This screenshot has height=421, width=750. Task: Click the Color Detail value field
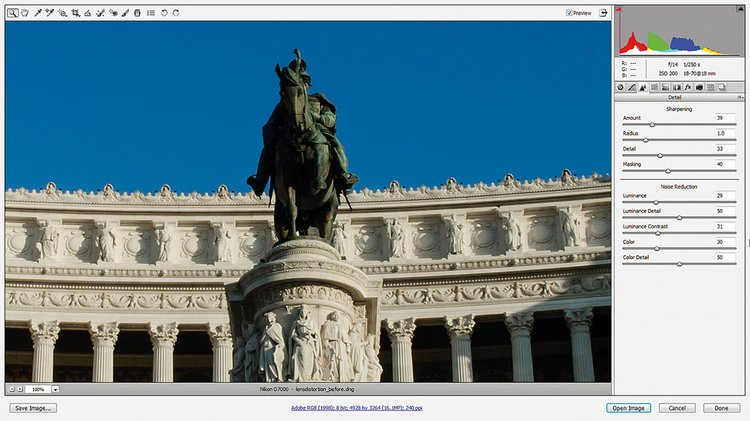pyautogui.click(x=725, y=257)
